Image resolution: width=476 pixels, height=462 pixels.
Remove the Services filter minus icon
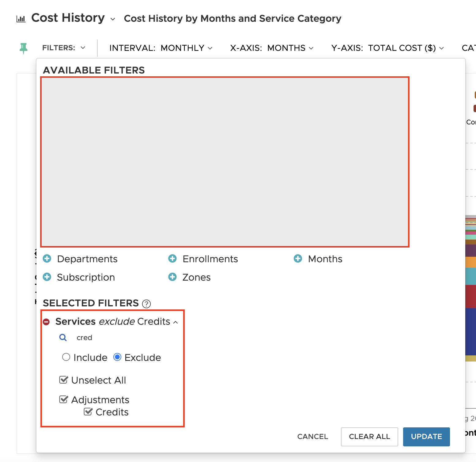46,322
